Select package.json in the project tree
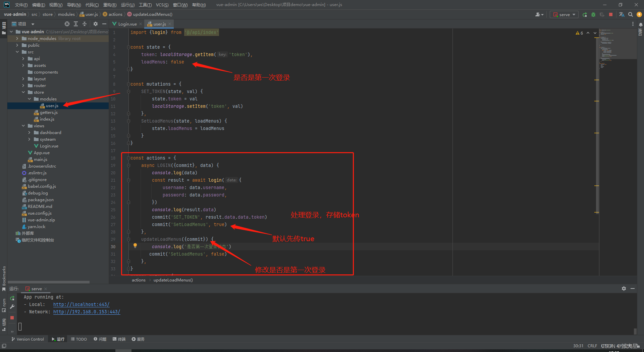Screen dimensions: 644x352 point(41,200)
